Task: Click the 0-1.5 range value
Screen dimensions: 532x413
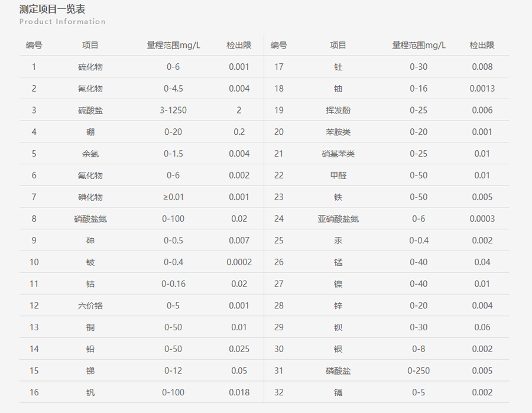Action: 173,154
